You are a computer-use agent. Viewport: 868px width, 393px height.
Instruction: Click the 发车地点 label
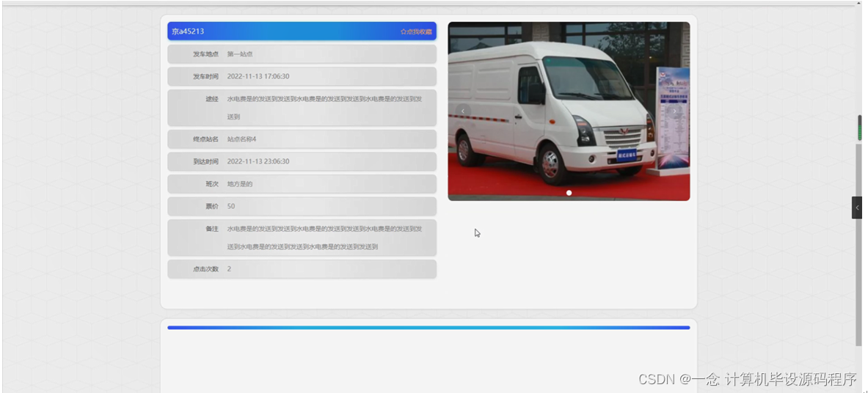[x=205, y=54]
